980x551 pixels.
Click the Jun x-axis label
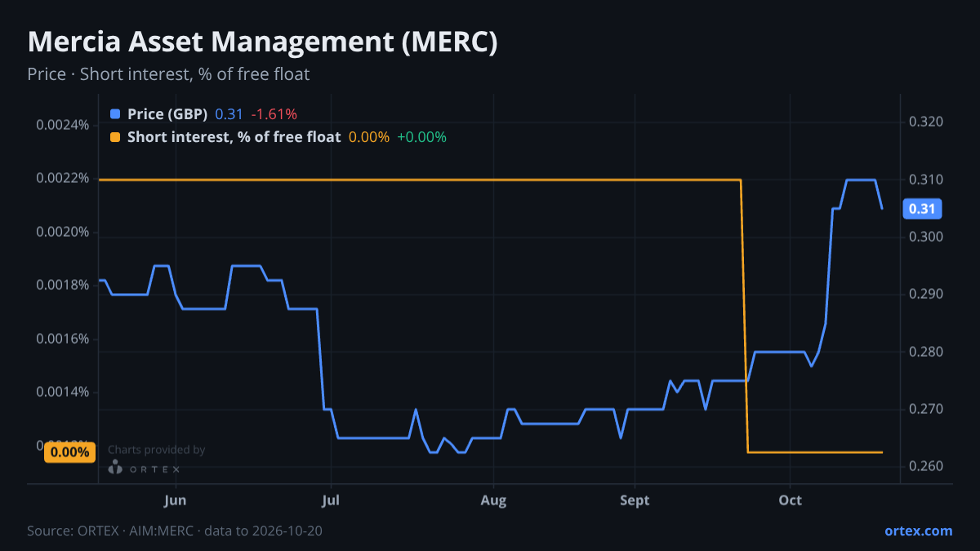(x=176, y=500)
